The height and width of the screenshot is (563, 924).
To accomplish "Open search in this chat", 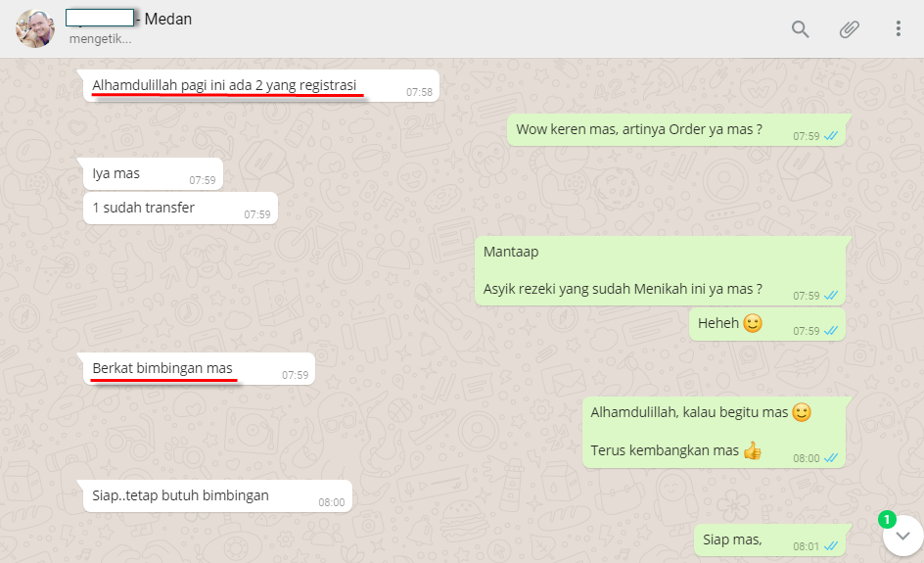I will click(x=800, y=29).
